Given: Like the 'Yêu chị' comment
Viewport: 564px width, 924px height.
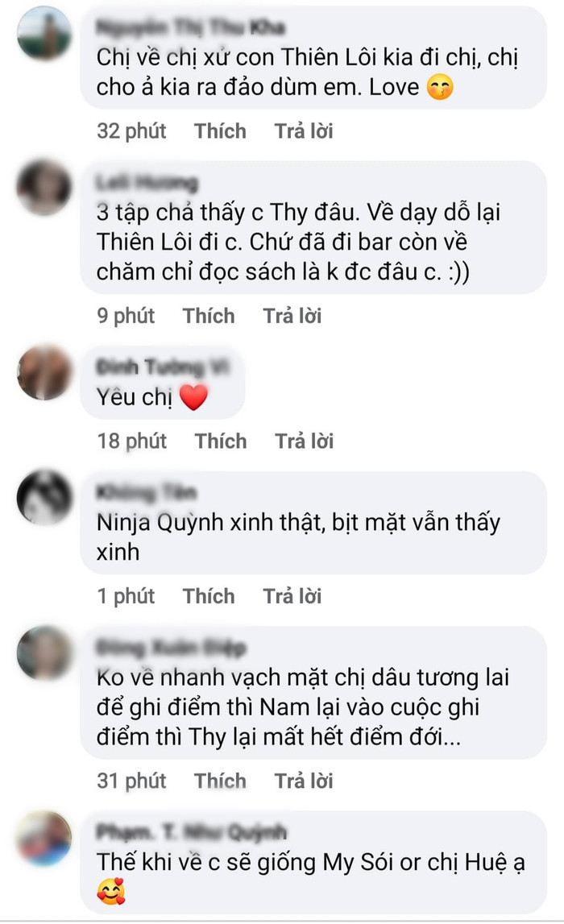Looking at the screenshot, I should [x=221, y=441].
